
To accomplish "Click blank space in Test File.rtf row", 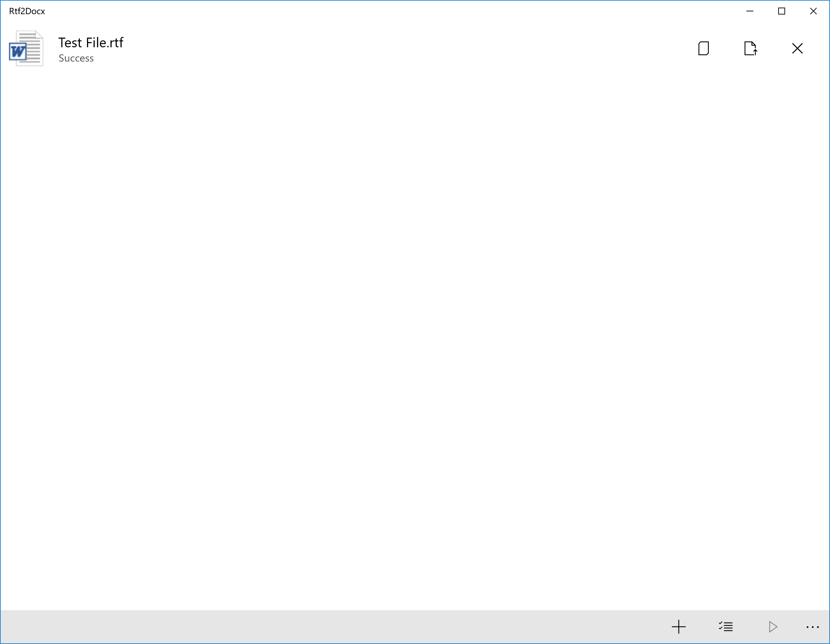I will point(380,48).
